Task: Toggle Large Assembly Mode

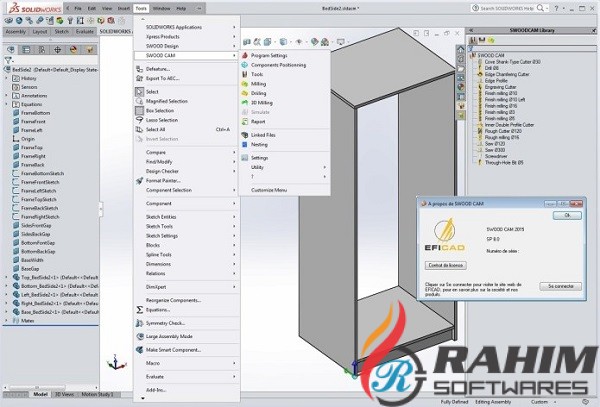Action: point(169,337)
